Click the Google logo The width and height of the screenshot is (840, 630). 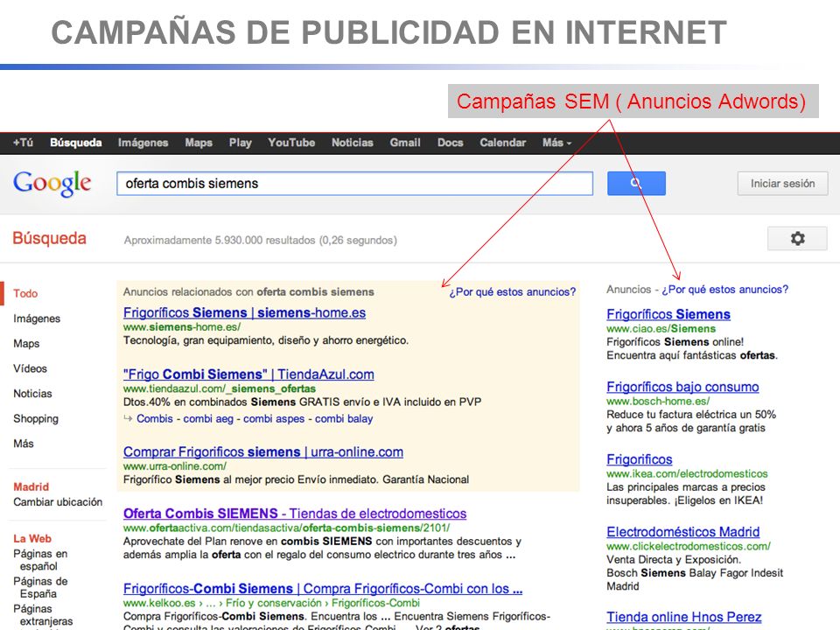coord(52,184)
